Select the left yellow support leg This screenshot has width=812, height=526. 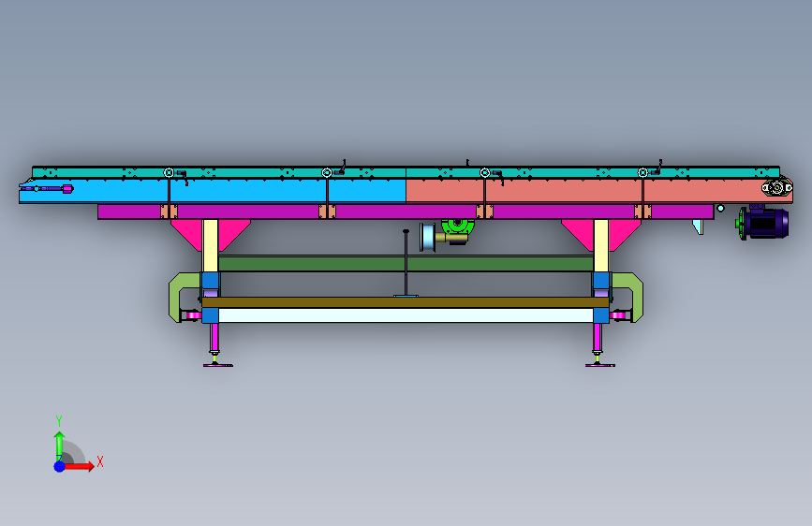(210, 245)
